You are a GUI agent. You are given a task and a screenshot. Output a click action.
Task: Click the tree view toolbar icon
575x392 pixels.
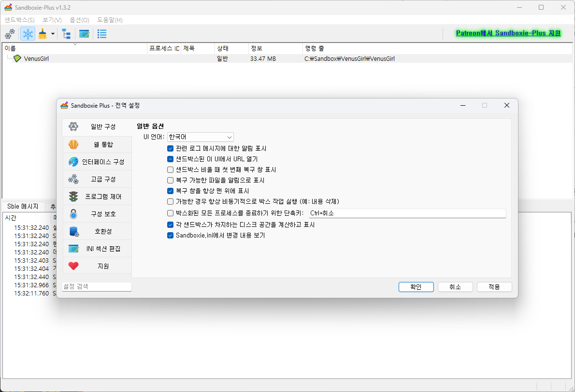click(x=66, y=34)
